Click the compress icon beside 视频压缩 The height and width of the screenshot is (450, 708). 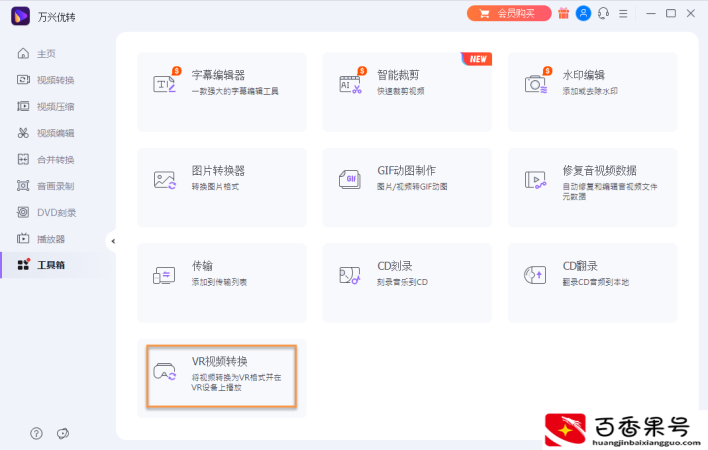tap(23, 106)
